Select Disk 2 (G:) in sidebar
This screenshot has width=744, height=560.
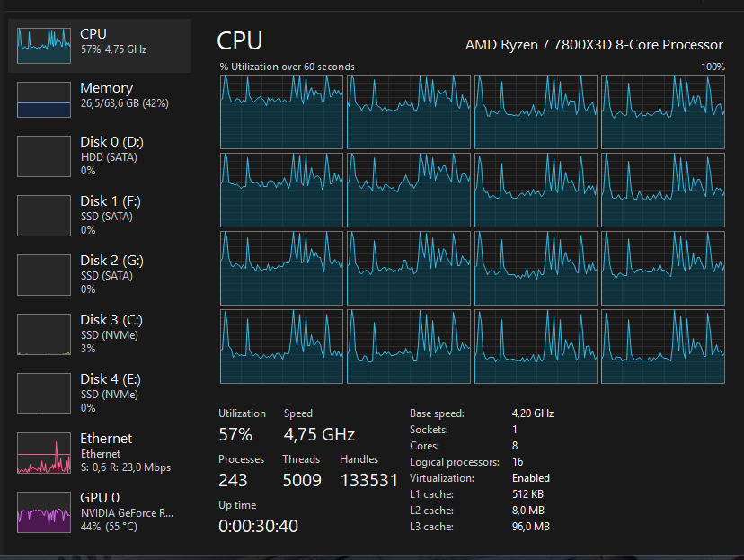coord(99,273)
